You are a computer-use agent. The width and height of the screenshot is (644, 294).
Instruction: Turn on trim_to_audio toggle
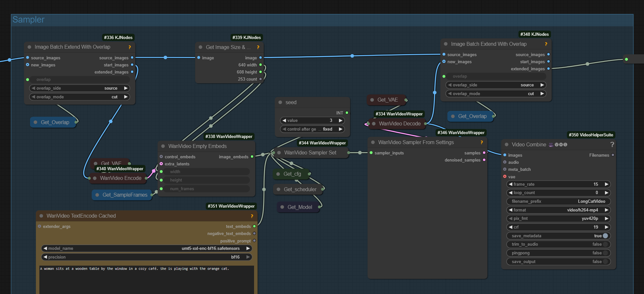coord(605,244)
